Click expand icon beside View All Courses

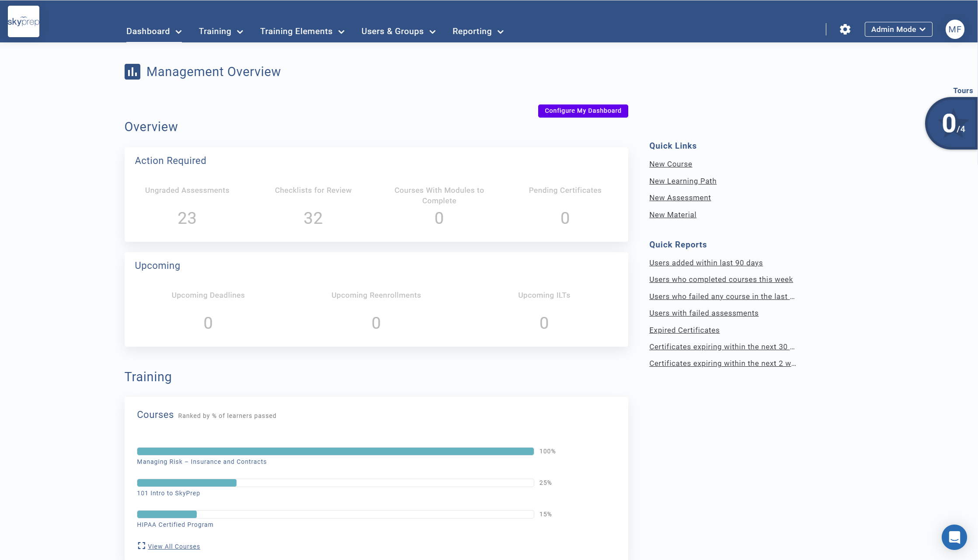pos(141,546)
